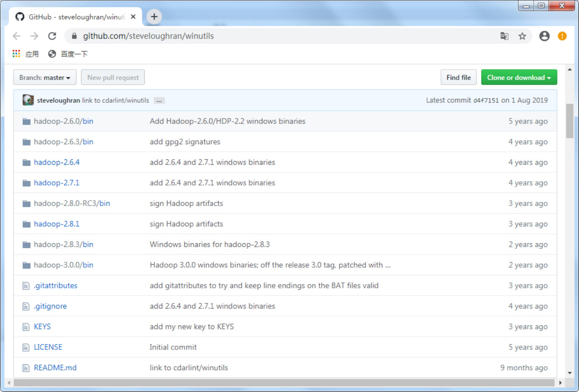Click file icon beside LICENSE

point(26,347)
